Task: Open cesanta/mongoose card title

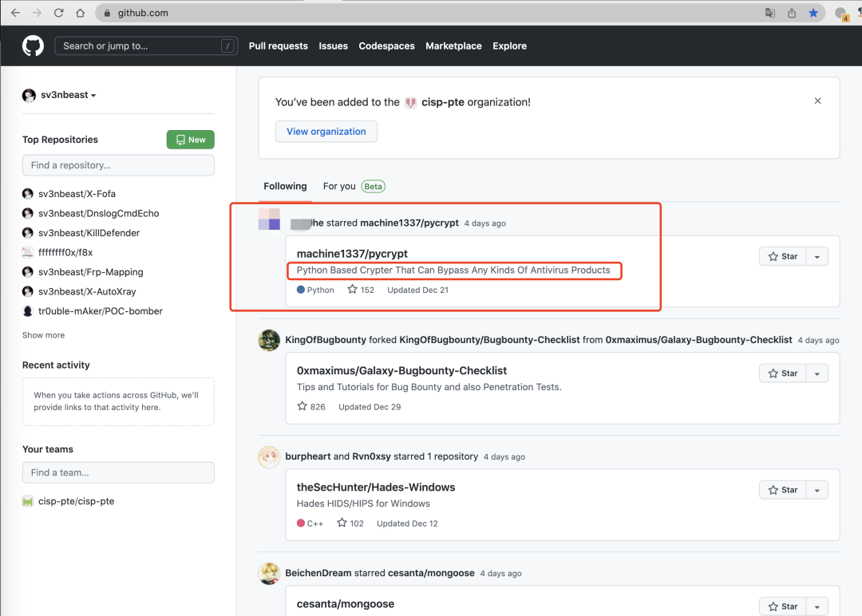Action: (346, 603)
